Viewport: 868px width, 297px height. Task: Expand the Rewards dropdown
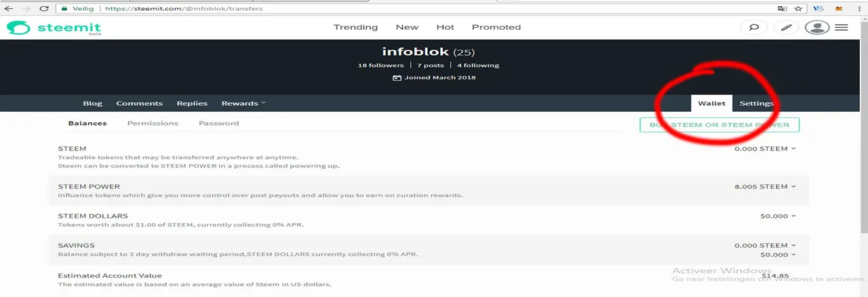pyautogui.click(x=243, y=103)
